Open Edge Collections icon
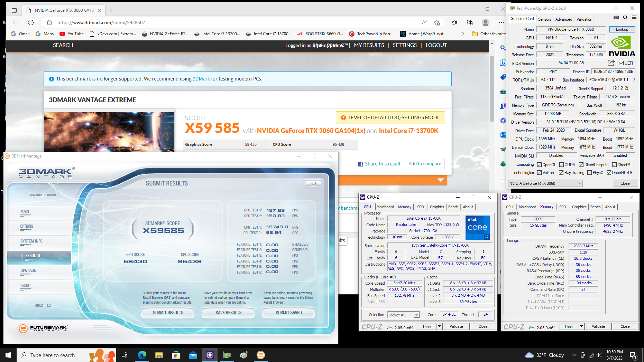The height and width of the screenshot is (362, 644). [470, 22]
